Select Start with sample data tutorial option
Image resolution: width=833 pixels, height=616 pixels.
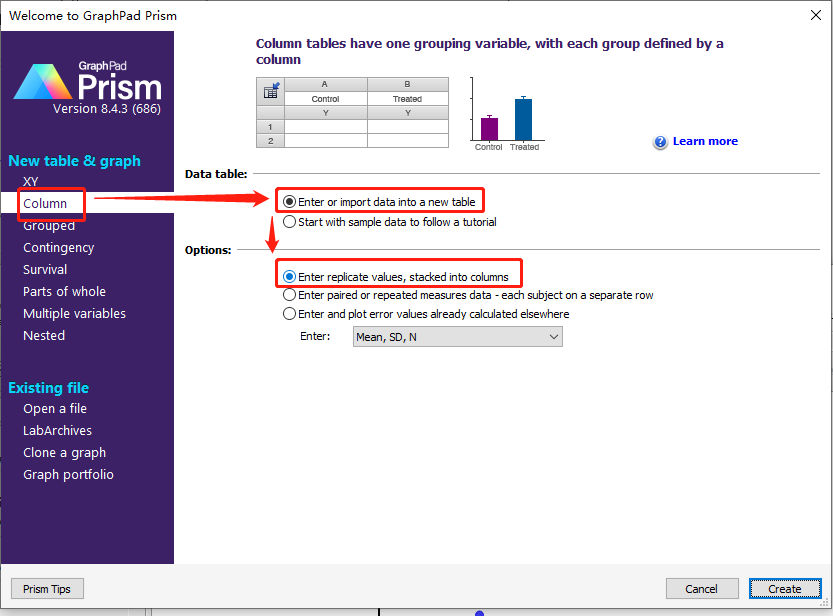[x=390, y=222]
